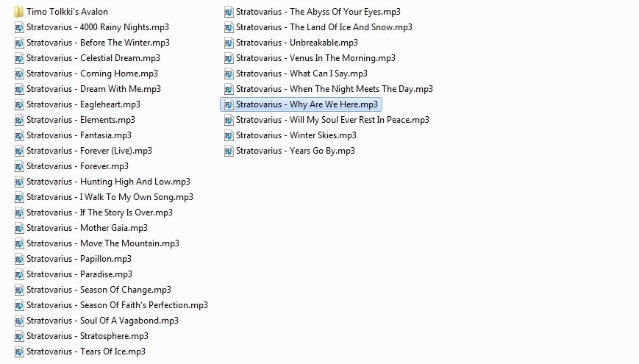Viewport: 639px width, 364px height.
Task: Click the Stratosphere mp3 icon
Action: tap(19, 337)
